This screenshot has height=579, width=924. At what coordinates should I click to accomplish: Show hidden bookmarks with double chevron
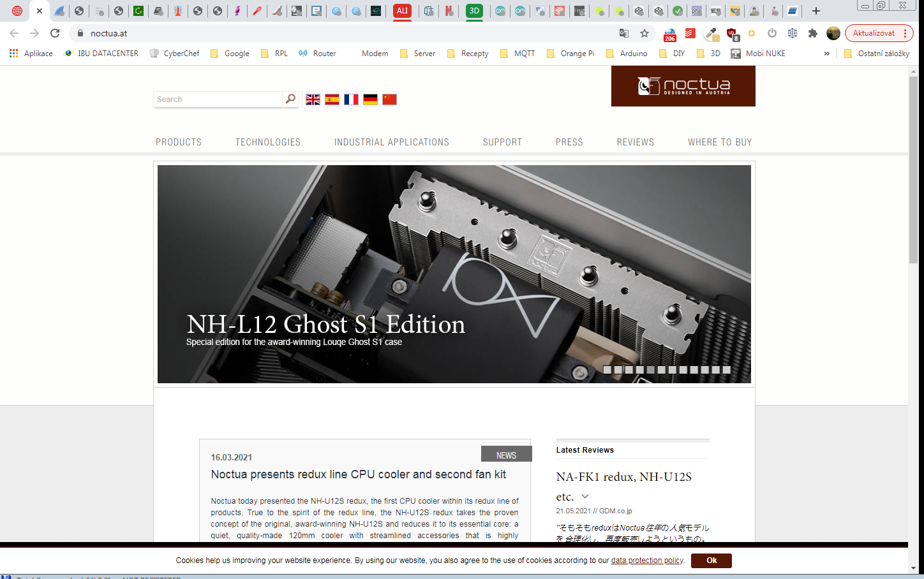point(826,54)
